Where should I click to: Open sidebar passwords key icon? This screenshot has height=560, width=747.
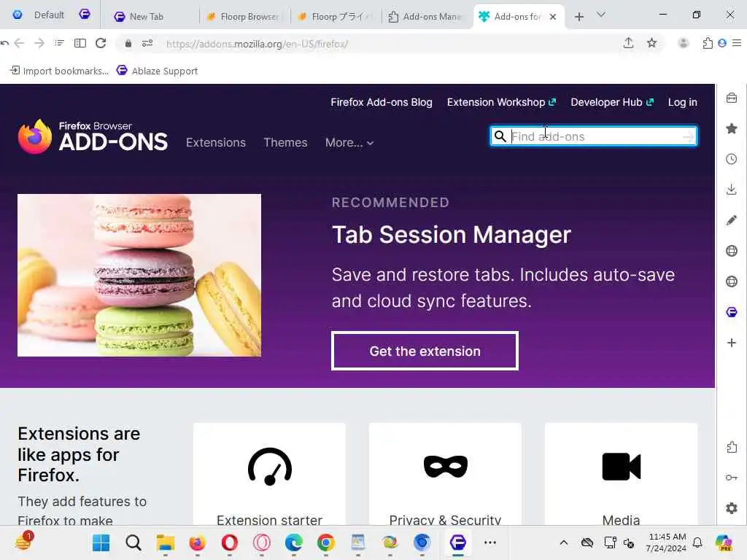pos(732,478)
